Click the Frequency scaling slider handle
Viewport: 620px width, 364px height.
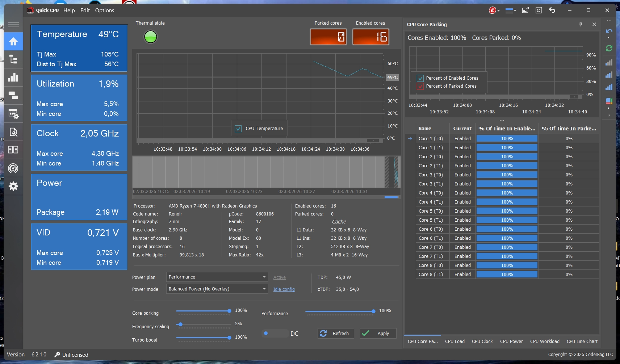click(180, 325)
